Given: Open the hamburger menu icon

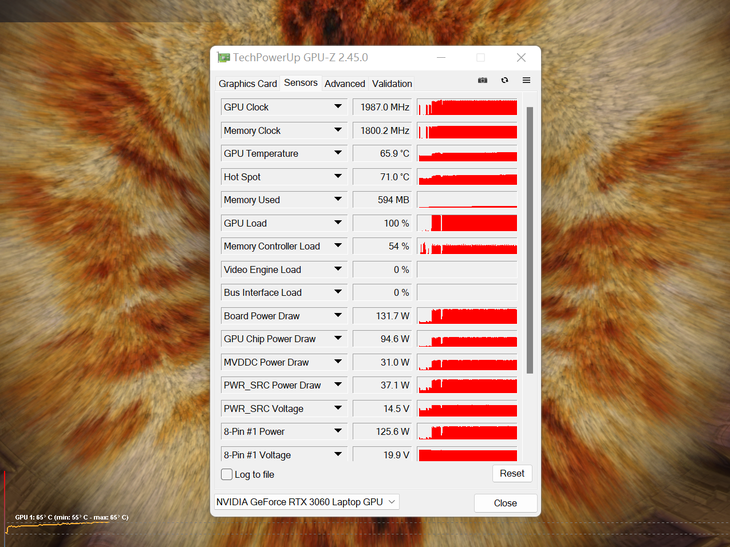Looking at the screenshot, I should point(526,81).
